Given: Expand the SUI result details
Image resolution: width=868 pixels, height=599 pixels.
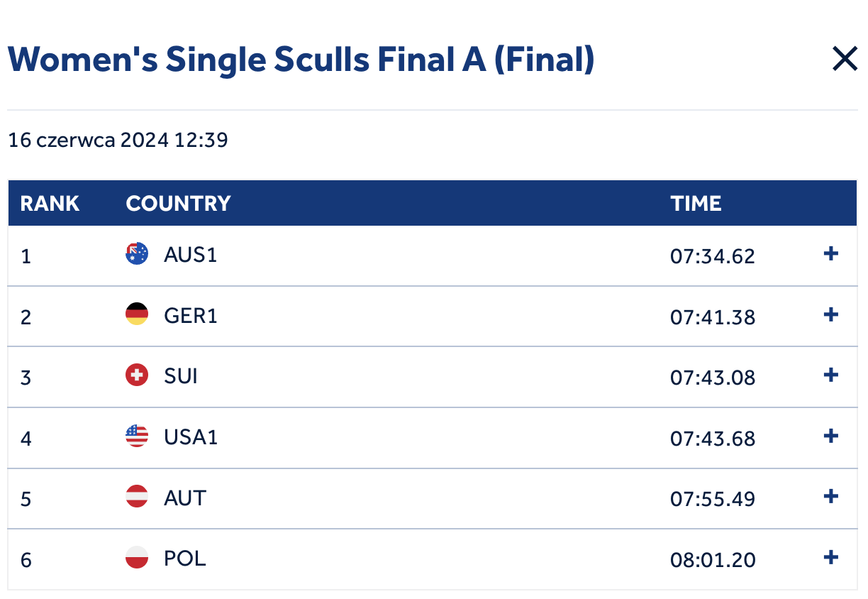Looking at the screenshot, I should click(x=831, y=375).
